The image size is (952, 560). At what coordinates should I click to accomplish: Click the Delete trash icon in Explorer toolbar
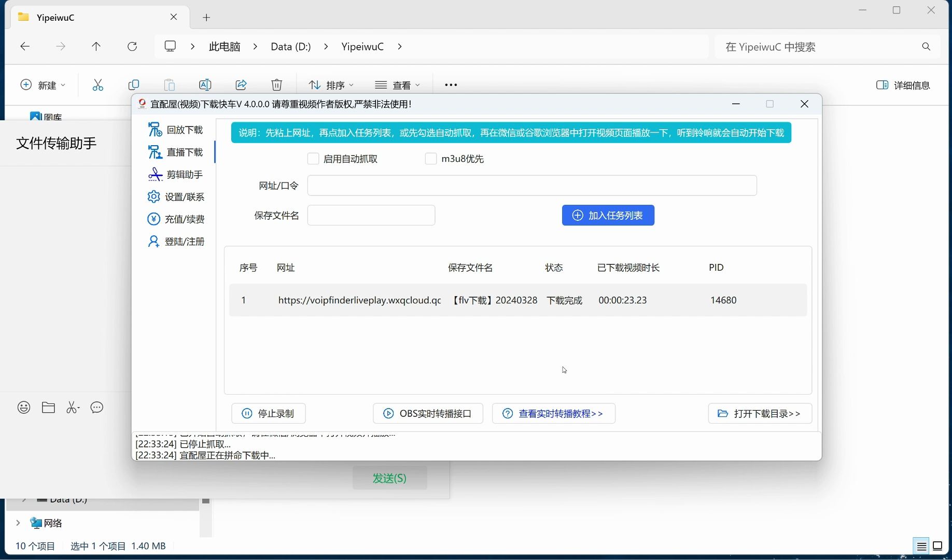pos(277,85)
